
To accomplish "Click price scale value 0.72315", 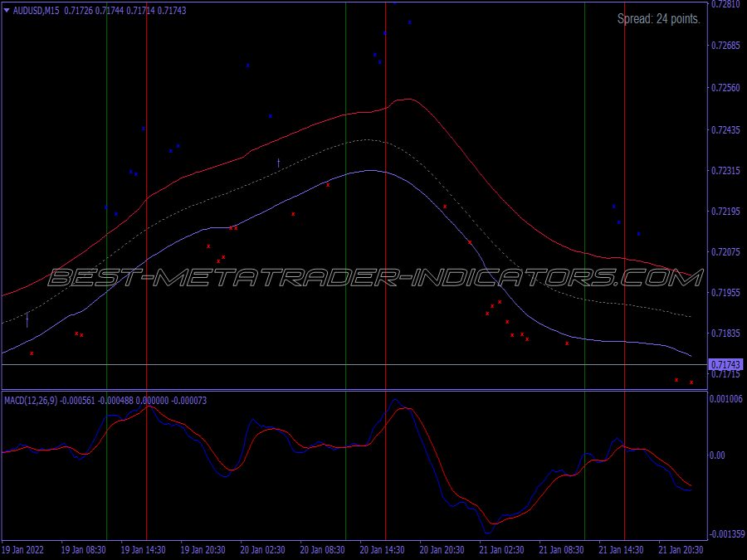I will (x=726, y=170).
